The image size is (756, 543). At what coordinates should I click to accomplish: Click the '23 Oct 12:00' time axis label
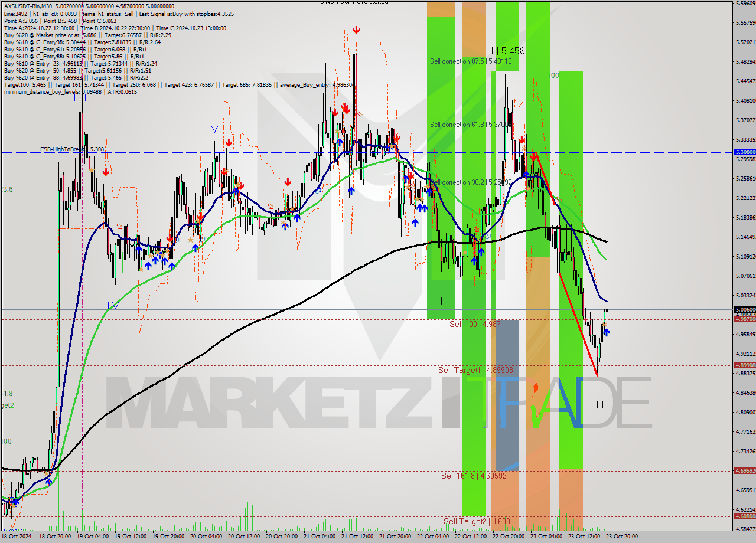(585, 537)
